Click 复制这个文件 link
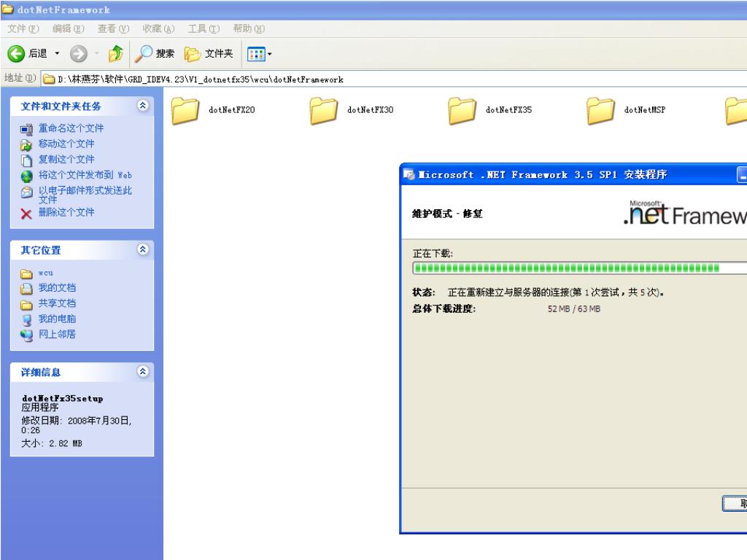 (66, 159)
